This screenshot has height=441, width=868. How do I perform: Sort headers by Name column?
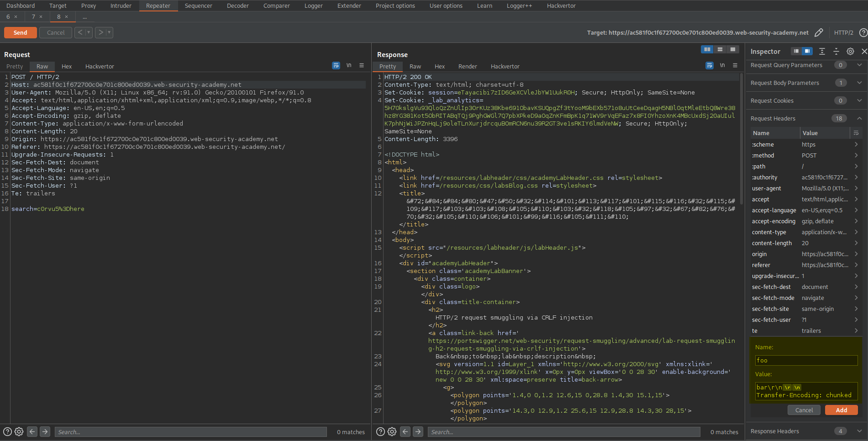pyautogui.click(x=775, y=133)
